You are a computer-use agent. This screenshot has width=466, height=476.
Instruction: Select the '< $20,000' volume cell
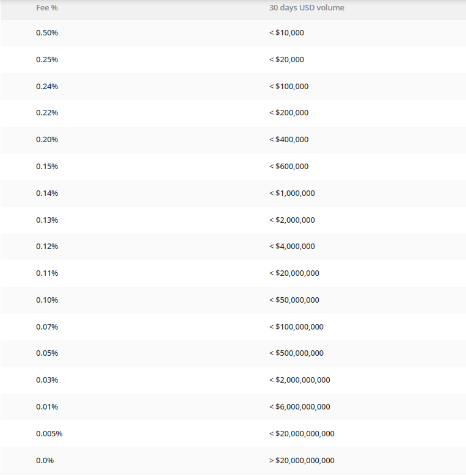(x=286, y=60)
